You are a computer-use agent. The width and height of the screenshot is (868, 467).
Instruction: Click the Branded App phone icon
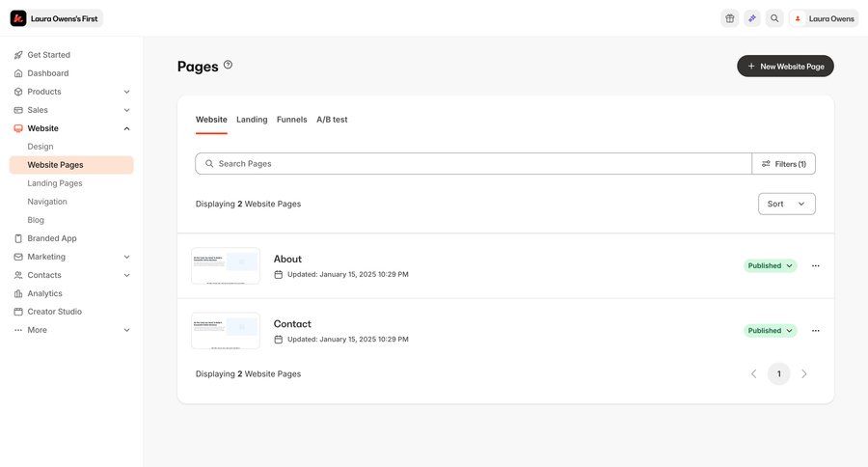tap(18, 238)
